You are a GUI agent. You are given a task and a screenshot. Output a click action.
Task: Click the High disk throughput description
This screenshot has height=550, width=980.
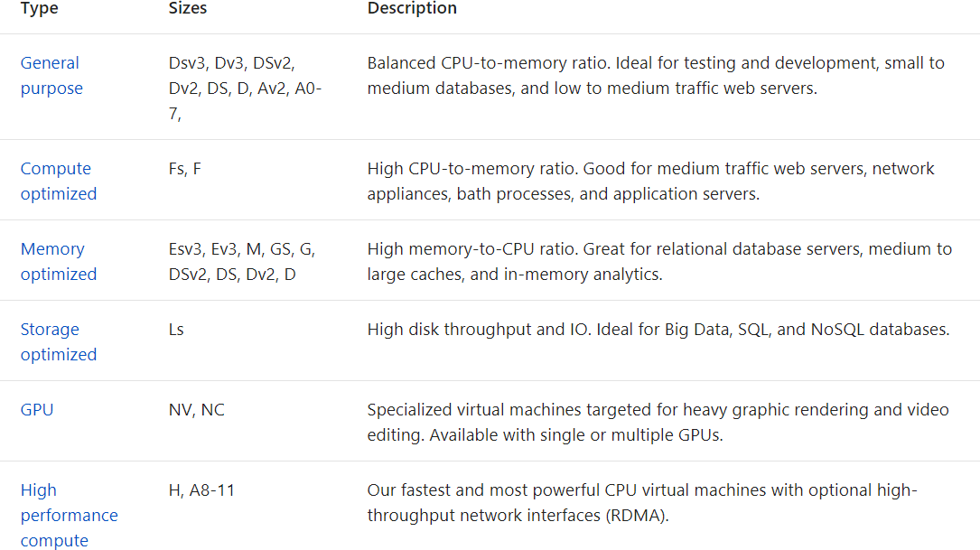658,330
